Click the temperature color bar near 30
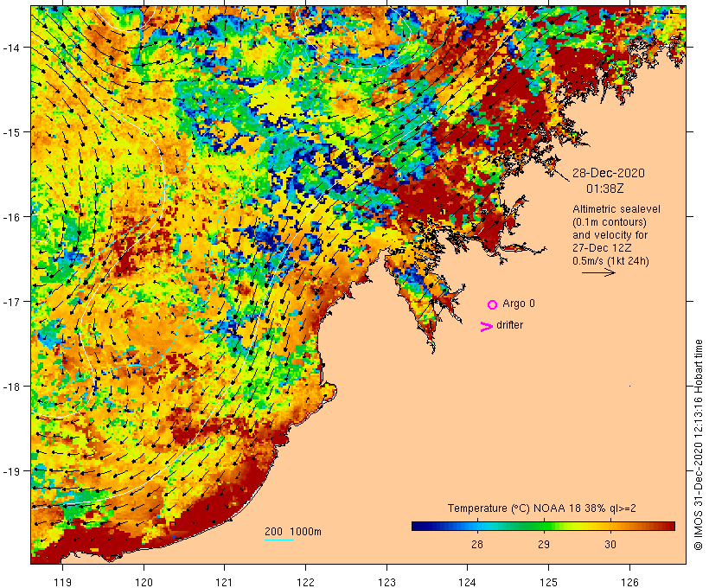The image size is (709, 588). point(610,526)
